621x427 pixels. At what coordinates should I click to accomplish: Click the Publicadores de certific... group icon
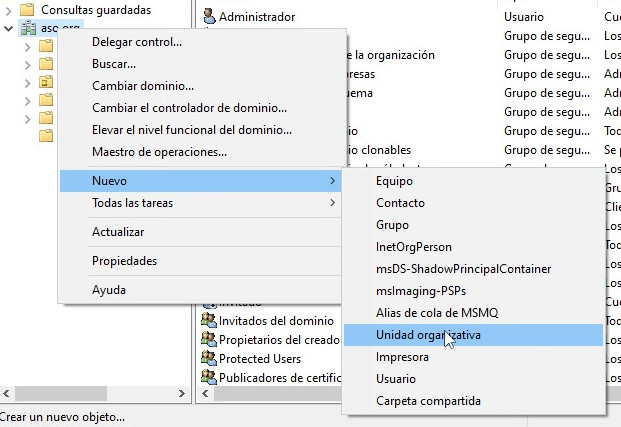(x=208, y=378)
